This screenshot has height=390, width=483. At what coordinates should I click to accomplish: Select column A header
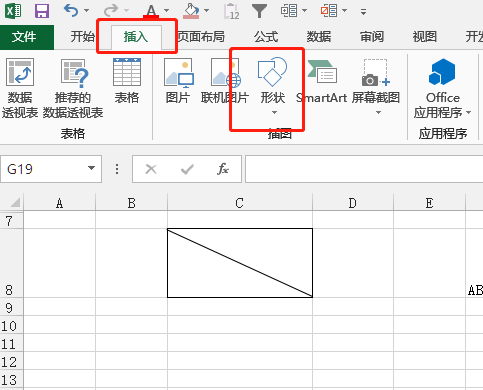[59, 203]
